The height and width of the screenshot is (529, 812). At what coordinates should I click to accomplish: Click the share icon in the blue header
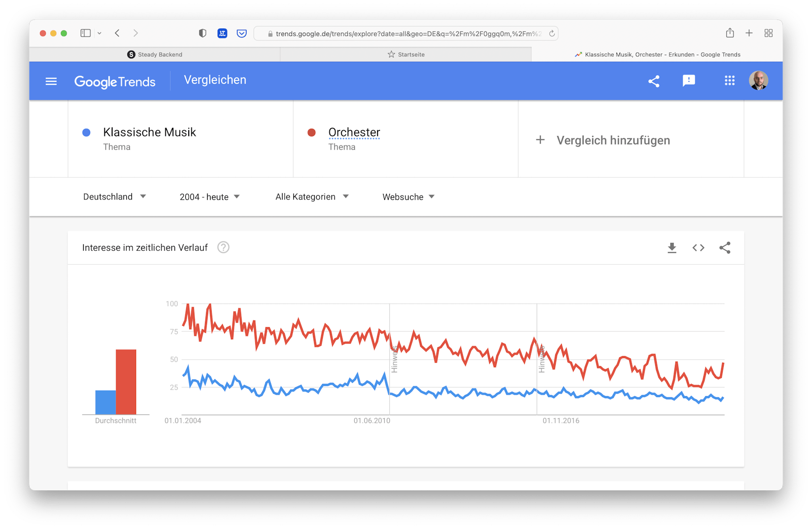tap(654, 81)
